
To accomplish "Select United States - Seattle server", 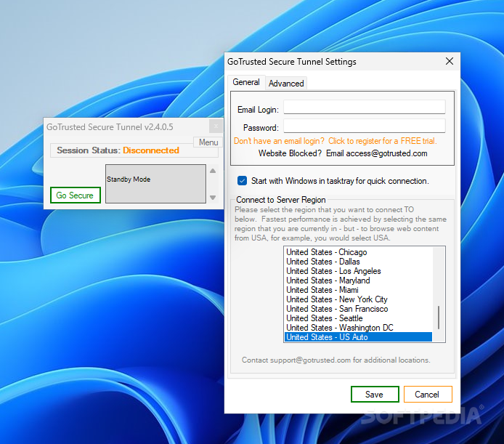I will 359,318.
